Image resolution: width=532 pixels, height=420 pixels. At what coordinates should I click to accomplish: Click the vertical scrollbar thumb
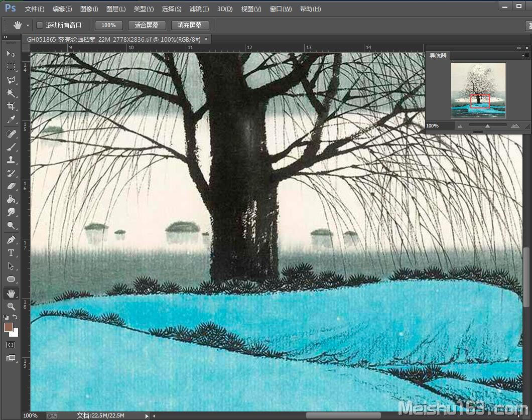[x=526, y=277]
